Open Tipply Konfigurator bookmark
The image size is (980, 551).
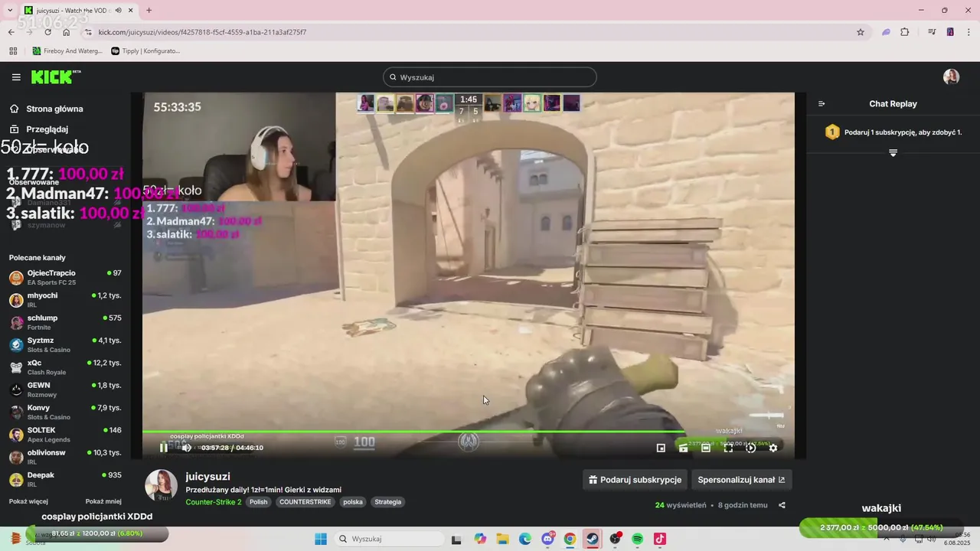[145, 51]
